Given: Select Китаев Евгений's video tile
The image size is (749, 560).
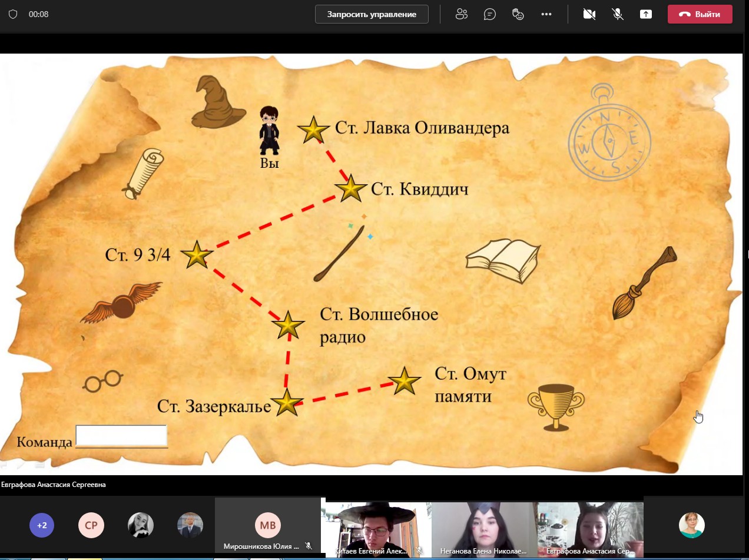Looking at the screenshot, I should (x=376, y=528).
